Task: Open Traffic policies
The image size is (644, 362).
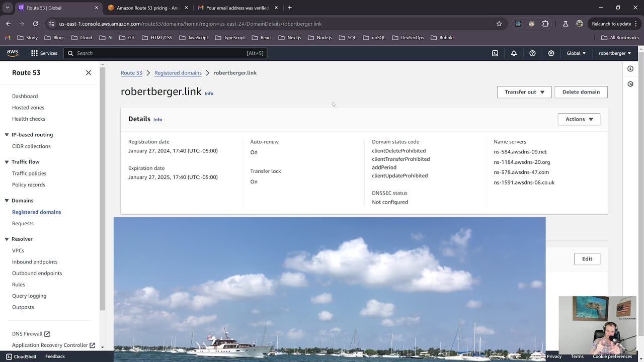Action: 29,173
